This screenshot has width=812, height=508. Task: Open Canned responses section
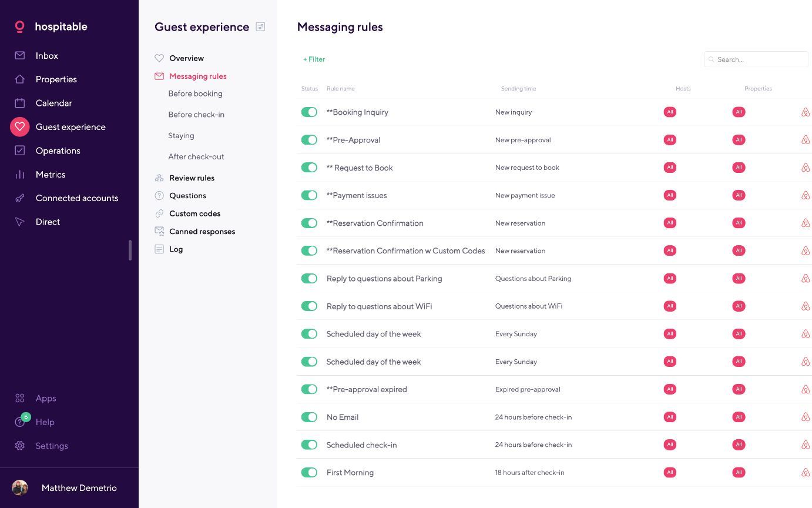click(x=202, y=232)
